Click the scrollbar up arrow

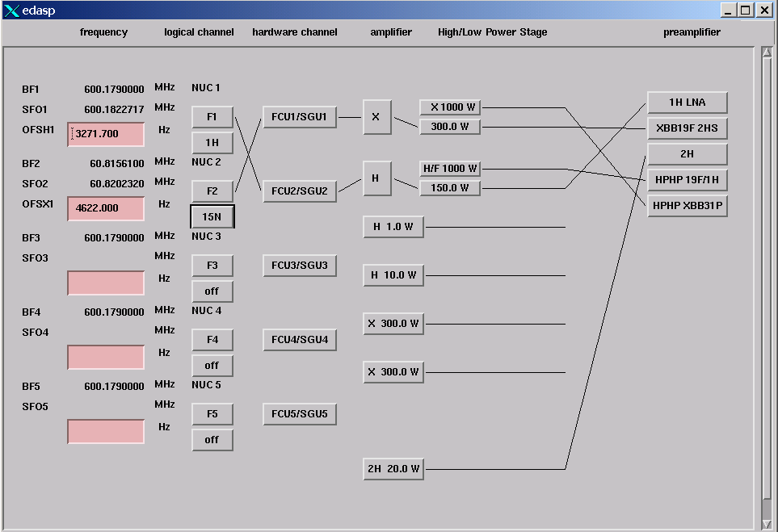(767, 53)
